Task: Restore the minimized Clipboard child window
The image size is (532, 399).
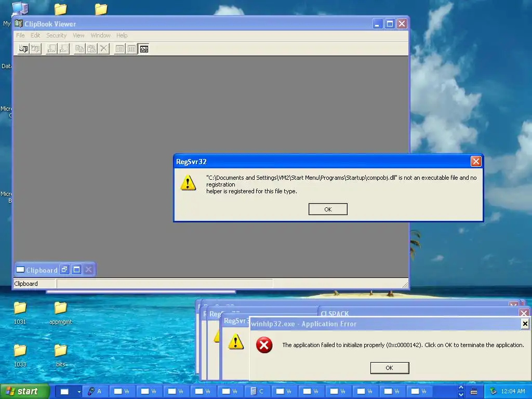Action: [64, 270]
